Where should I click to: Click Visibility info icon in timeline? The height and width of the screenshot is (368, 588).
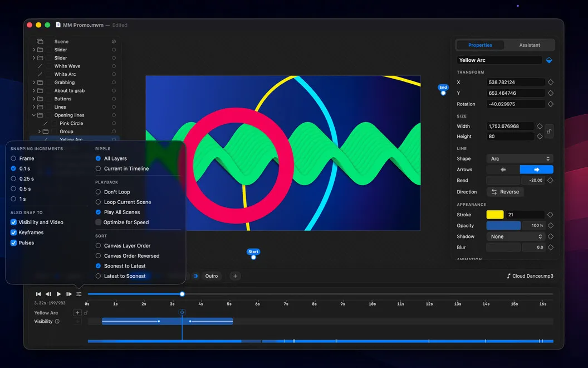coord(57,321)
